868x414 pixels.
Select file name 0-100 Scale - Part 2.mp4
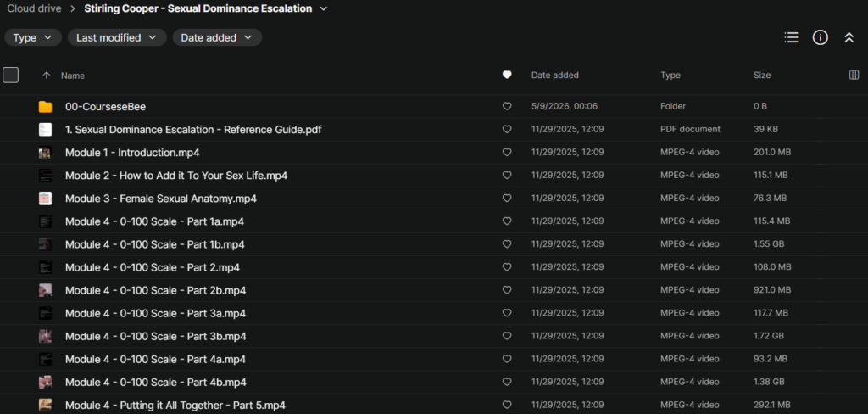tap(153, 268)
